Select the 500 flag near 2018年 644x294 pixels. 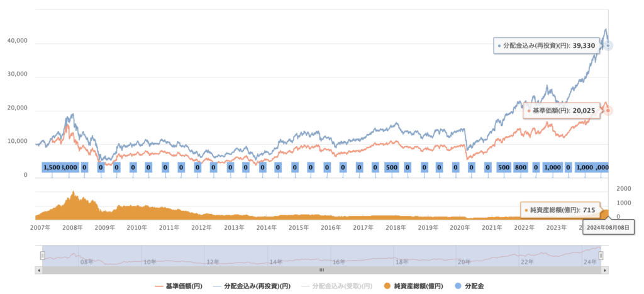coord(391,167)
